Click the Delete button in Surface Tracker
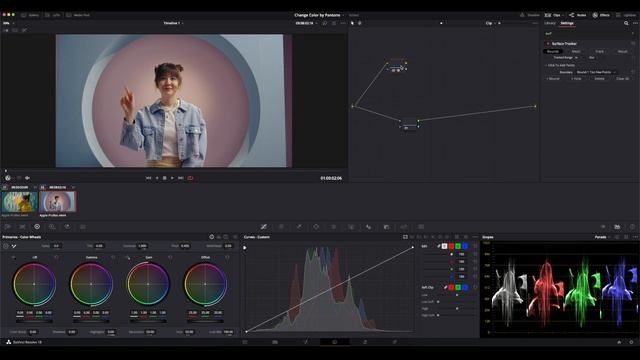The image size is (640, 360). [x=599, y=79]
